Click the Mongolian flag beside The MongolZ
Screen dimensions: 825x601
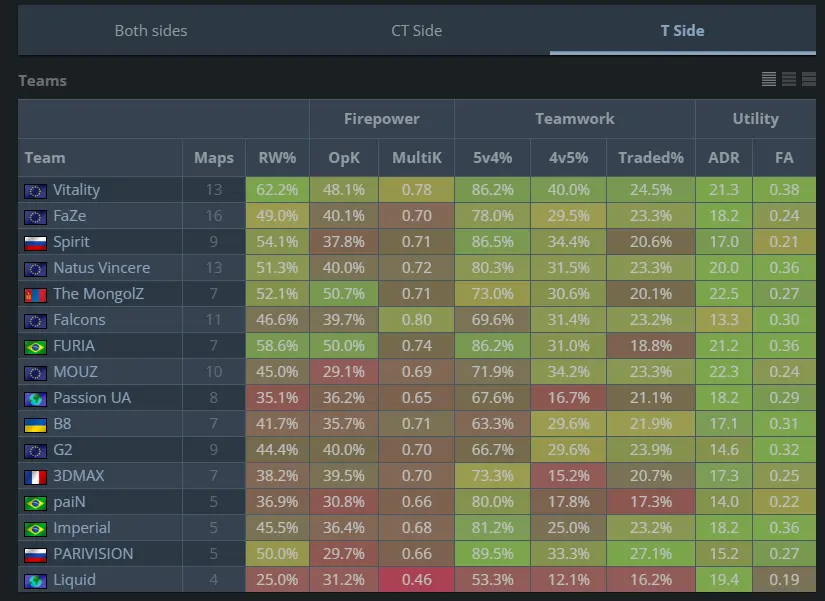pos(35,294)
